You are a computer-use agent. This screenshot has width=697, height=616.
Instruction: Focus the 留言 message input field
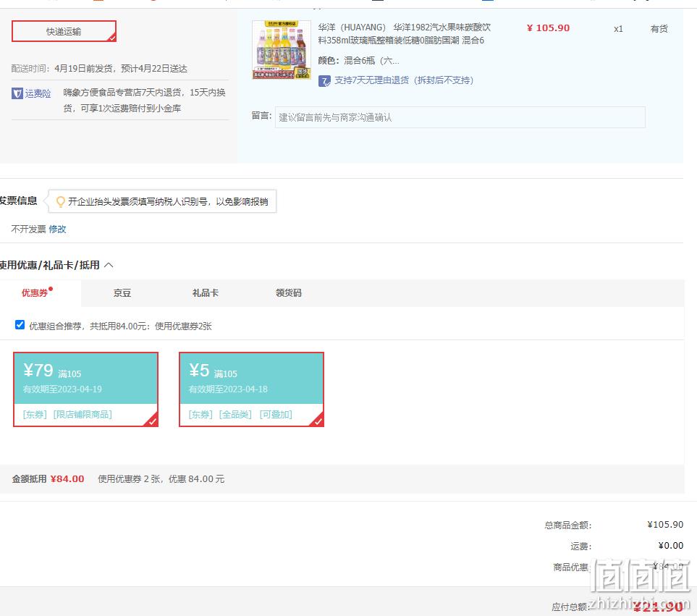[460, 117]
